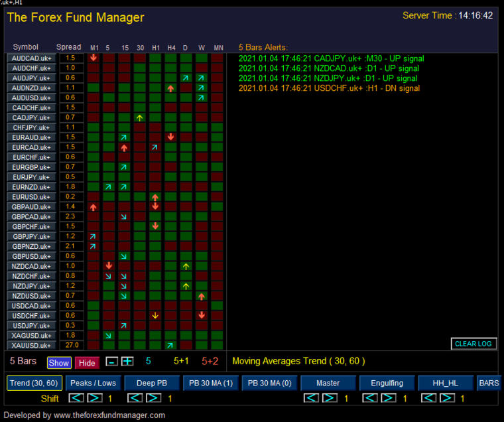Screen dimensions: 504x422
Task: Click the cyan arrow in AUDUSD weekly cell
Action: coord(201,98)
